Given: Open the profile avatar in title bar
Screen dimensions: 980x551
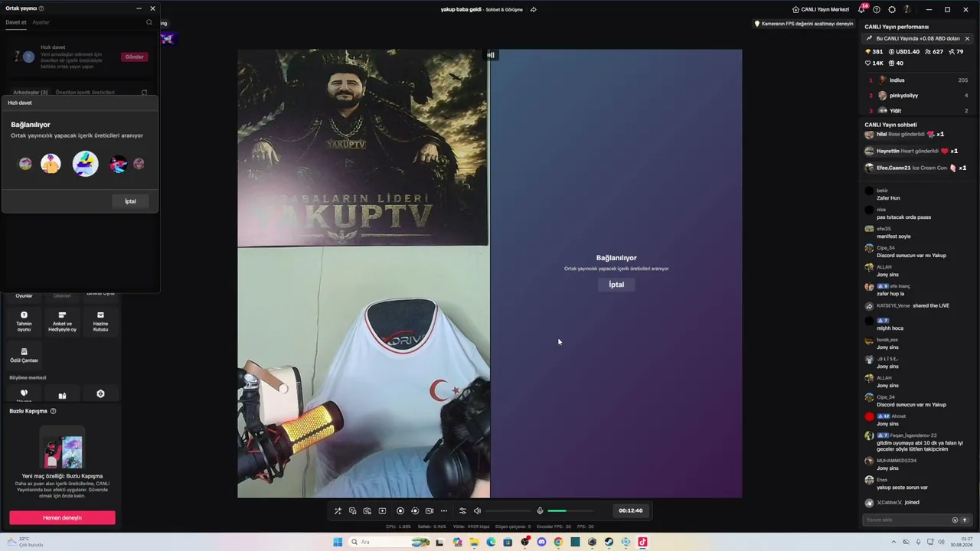Looking at the screenshot, I should pos(907,9).
